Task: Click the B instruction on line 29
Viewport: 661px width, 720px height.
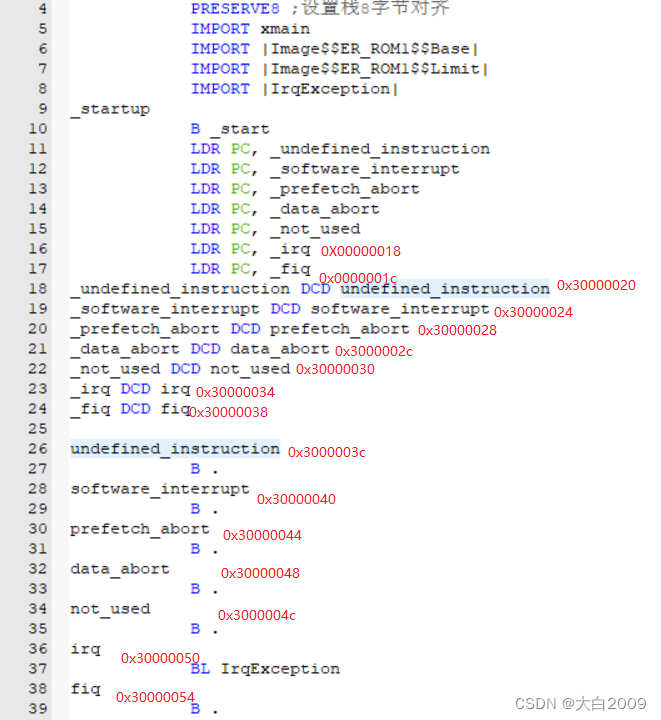Action: (195, 509)
